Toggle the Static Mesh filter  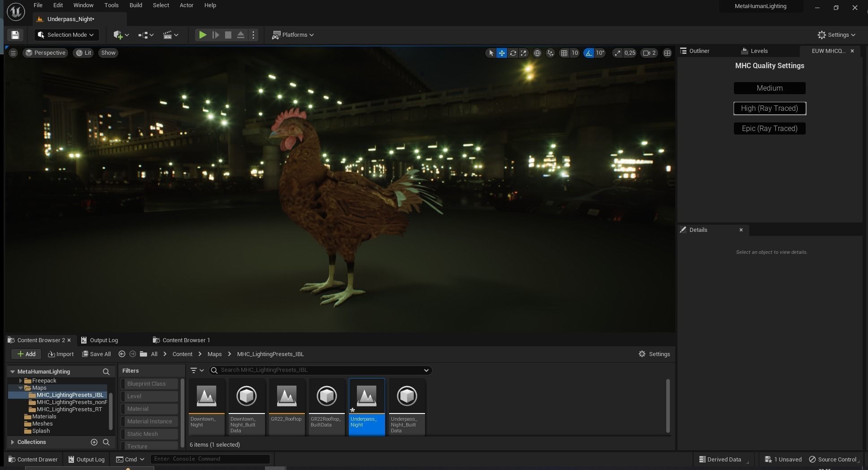click(149, 434)
